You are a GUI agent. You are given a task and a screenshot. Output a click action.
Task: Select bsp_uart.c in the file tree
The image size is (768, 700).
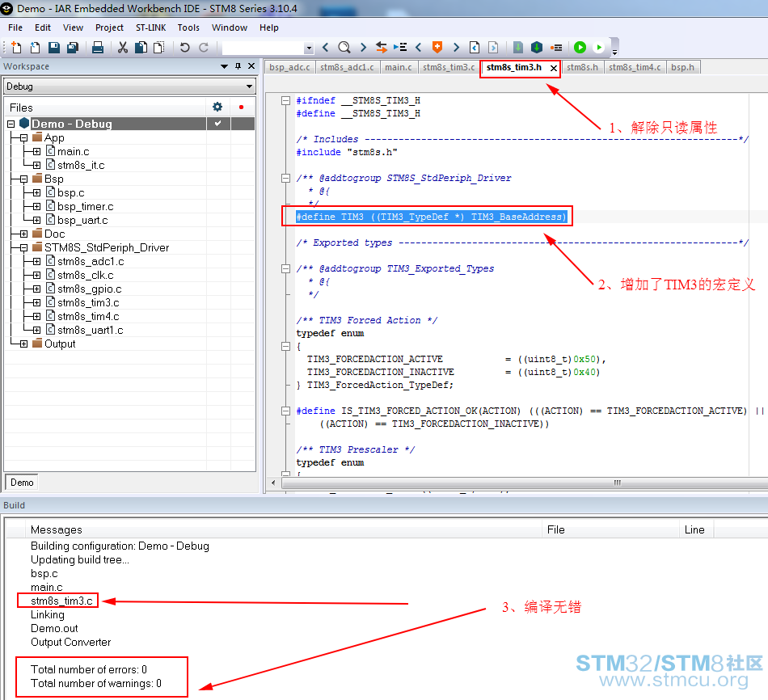(82, 221)
